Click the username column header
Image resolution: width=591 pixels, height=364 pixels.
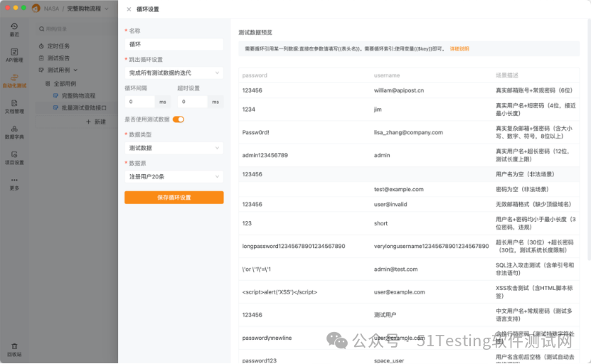pos(387,75)
